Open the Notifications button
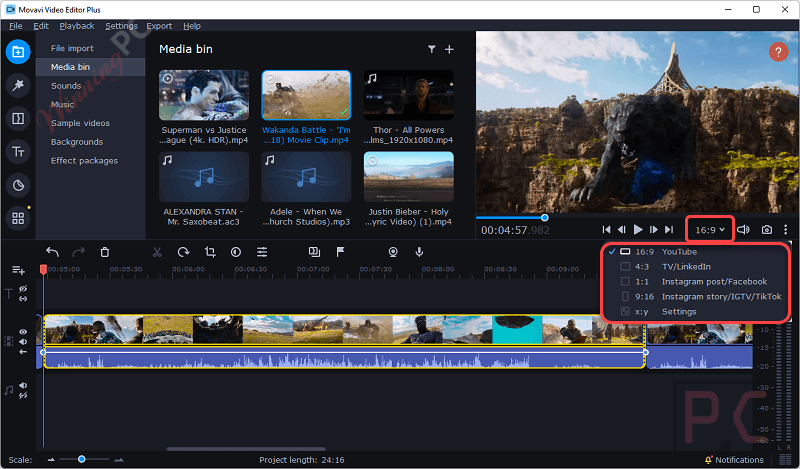The height and width of the screenshot is (469, 800). click(x=734, y=460)
